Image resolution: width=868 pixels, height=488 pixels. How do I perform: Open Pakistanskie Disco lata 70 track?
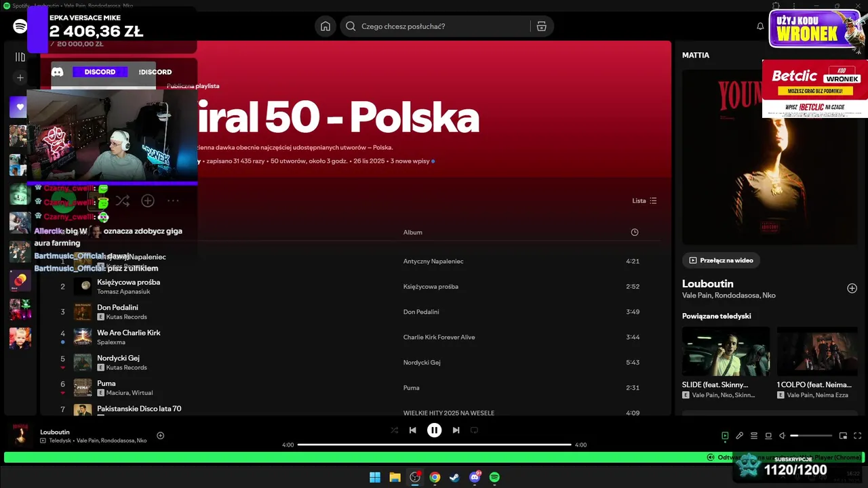click(139, 409)
